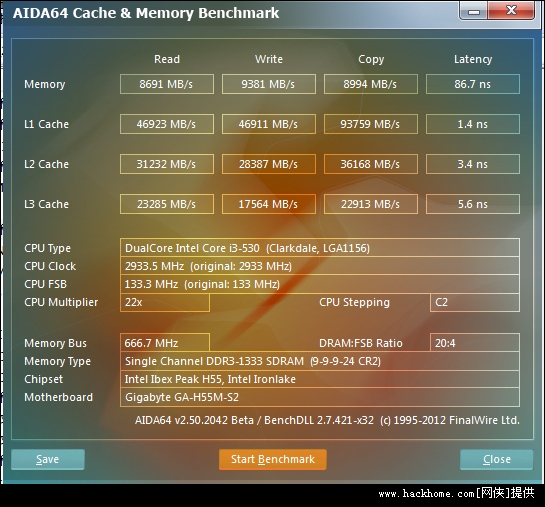Click the CPU Clock label
This screenshot has height=507, width=545.
point(50,266)
